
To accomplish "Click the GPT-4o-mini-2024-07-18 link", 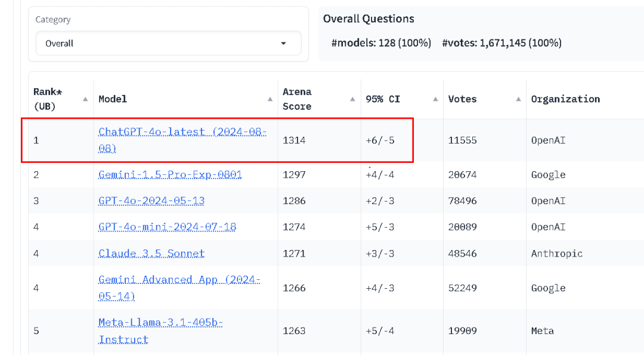I will click(167, 227).
